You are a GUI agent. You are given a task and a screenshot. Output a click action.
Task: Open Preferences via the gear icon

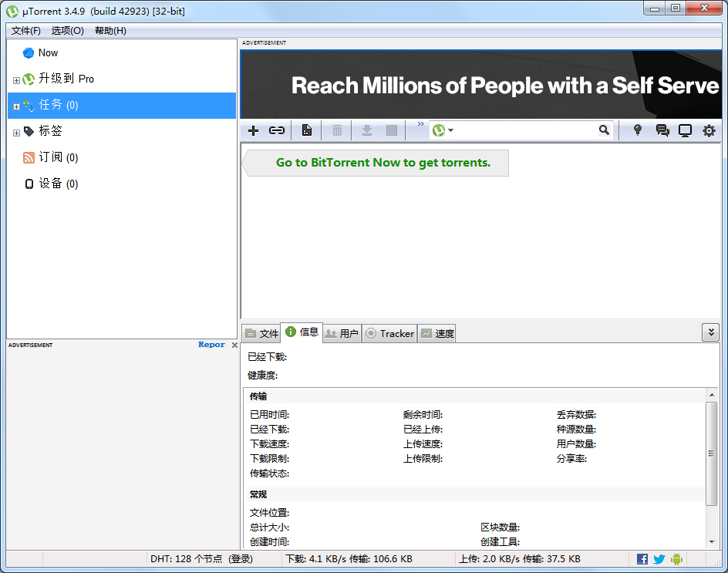(709, 130)
